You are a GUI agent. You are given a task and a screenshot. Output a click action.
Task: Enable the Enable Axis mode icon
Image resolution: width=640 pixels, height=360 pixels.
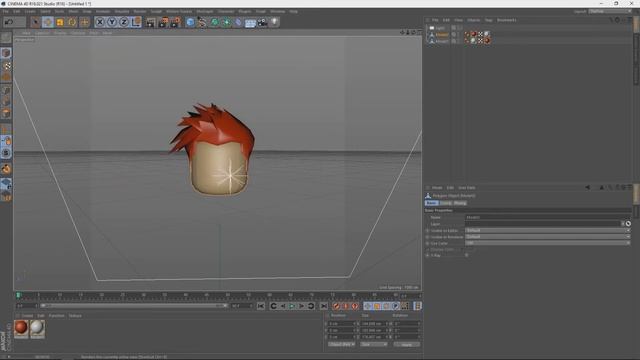tap(6, 130)
